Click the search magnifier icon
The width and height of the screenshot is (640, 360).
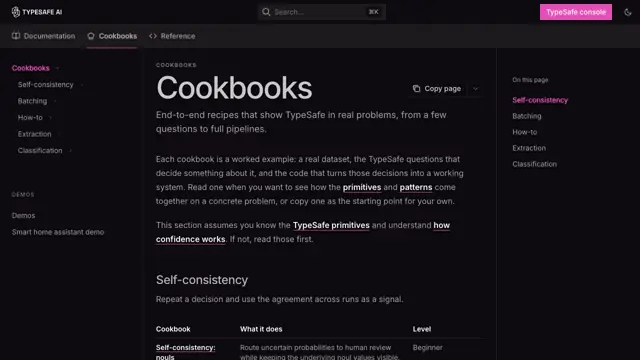(266, 12)
